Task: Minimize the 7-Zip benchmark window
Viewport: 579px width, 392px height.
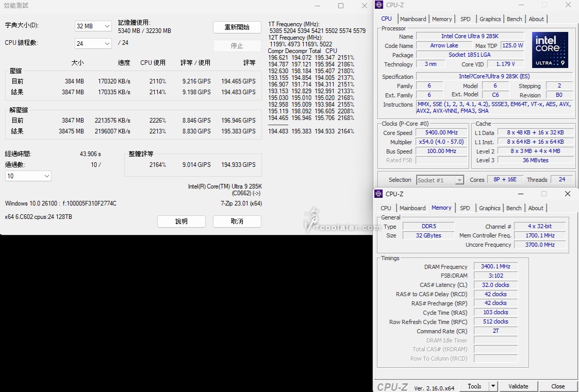Action: [317, 6]
